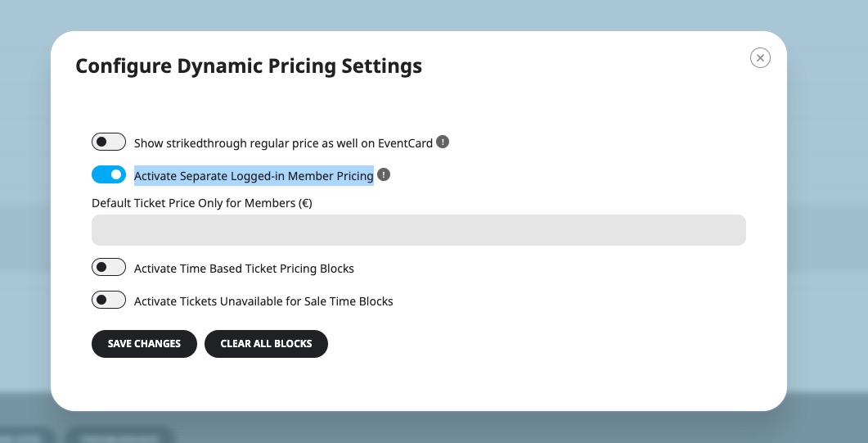Focus the Default Ticket Price for Members field

419,230
